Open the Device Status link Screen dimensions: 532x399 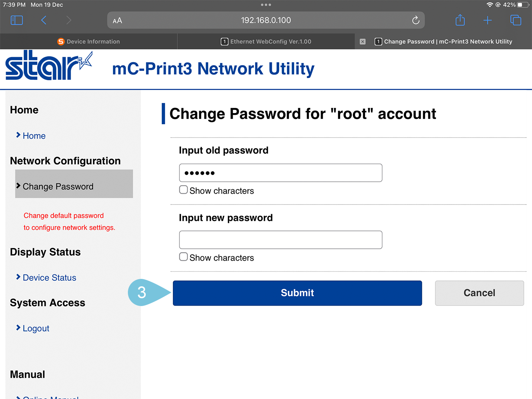(49, 278)
